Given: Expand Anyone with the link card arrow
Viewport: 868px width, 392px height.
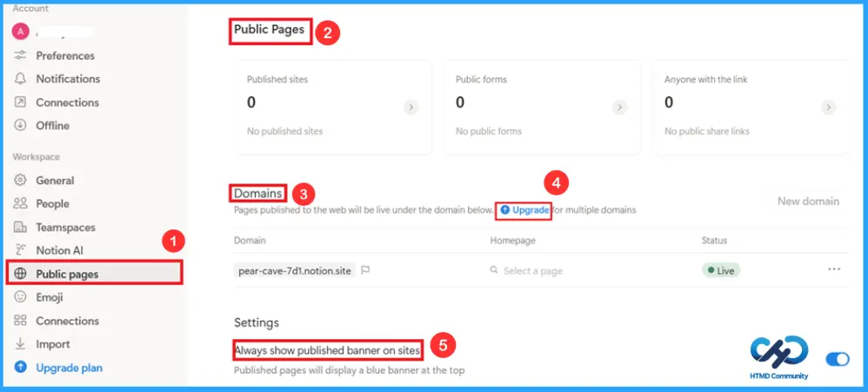Looking at the screenshot, I should click(x=828, y=107).
